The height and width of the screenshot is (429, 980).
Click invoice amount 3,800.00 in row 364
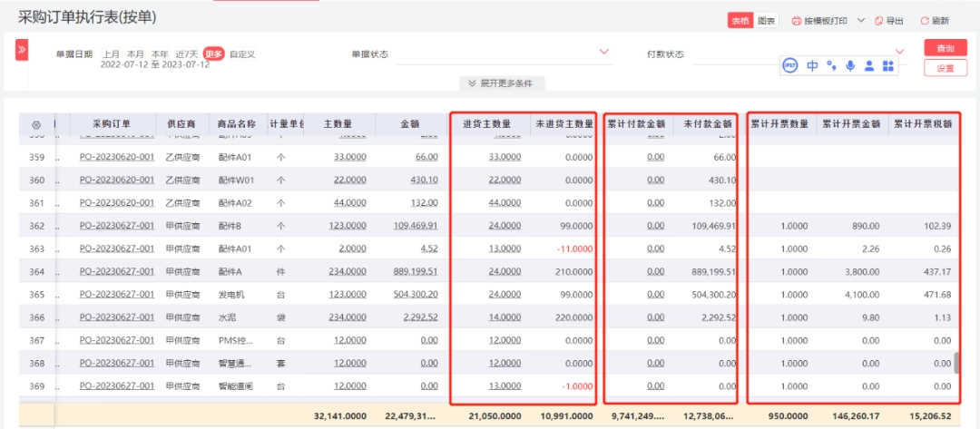tap(864, 271)
